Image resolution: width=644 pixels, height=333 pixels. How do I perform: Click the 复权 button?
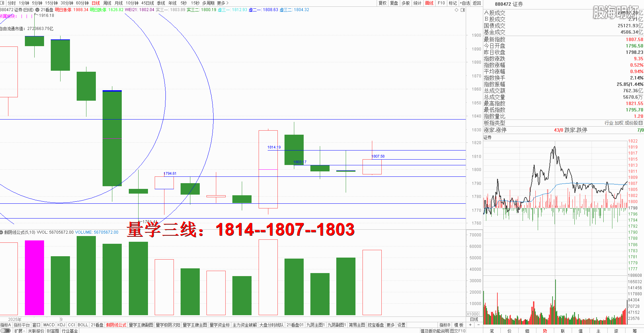pos(383,3)
